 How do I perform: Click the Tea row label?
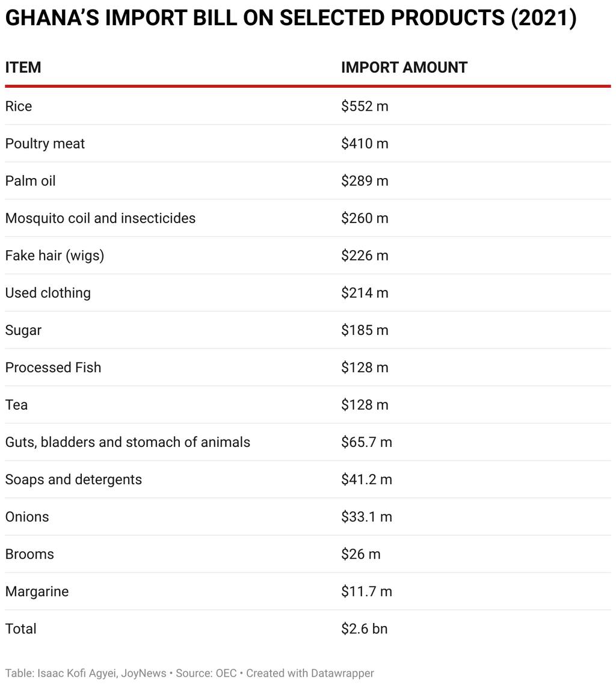(16, 405)
